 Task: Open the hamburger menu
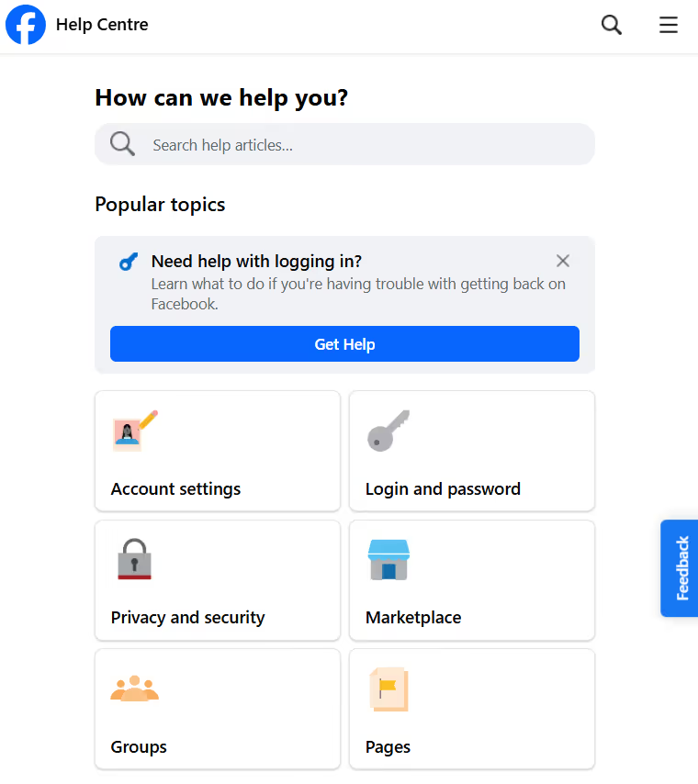[x=668, y=25]
